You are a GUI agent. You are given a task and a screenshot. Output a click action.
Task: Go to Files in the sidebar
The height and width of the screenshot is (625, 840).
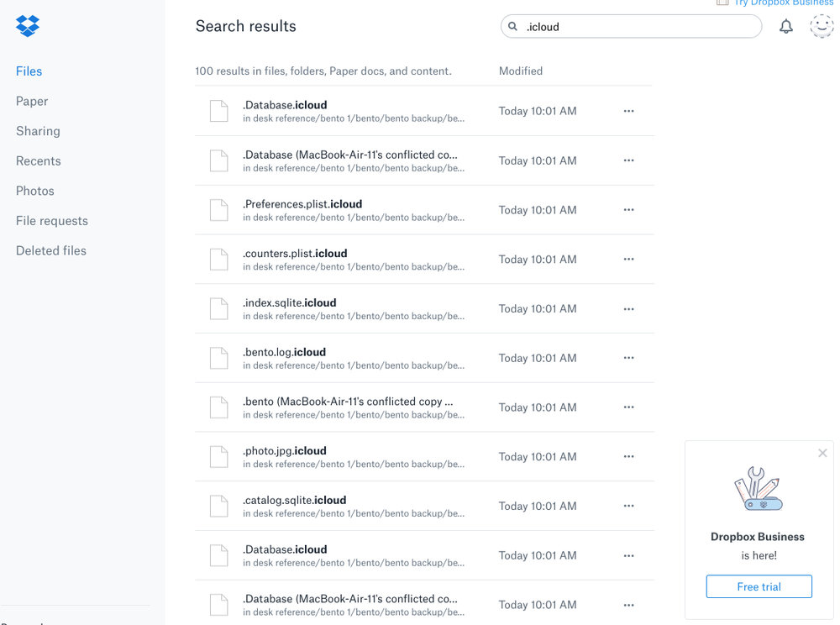pyautogui.click(x=29, y=71)
